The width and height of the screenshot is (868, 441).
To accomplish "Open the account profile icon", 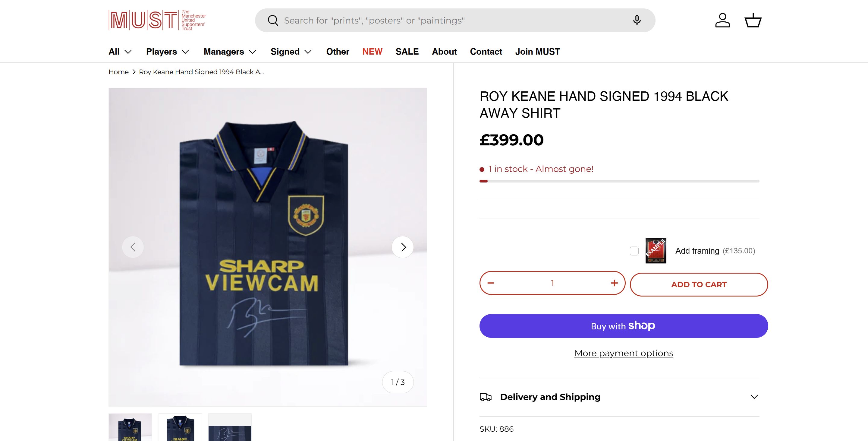I will [722, 20].
